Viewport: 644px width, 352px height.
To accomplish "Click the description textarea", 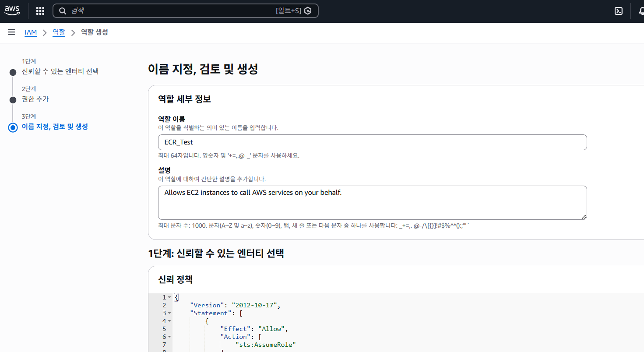I will pyautogui.click(x=372, y=203).
